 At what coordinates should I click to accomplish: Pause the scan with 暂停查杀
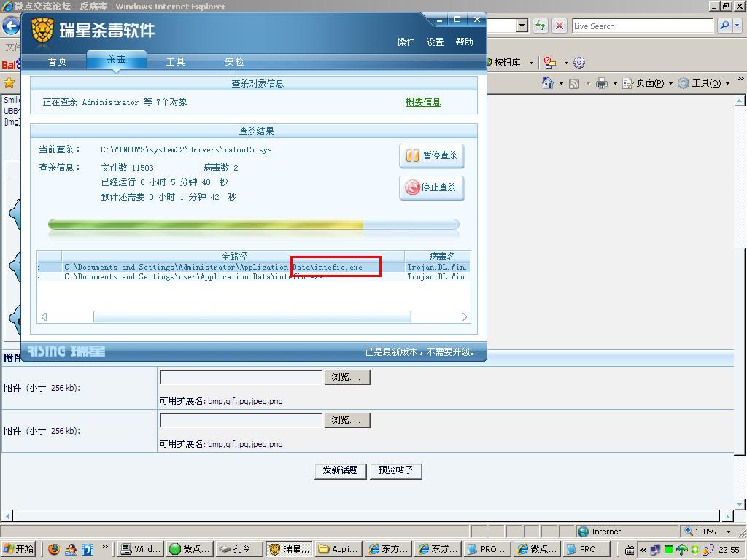click(x=432, y=156)
